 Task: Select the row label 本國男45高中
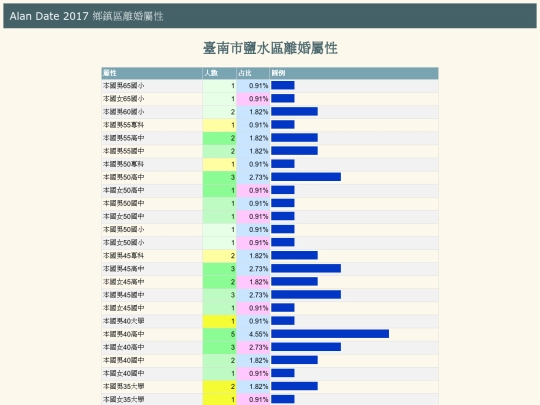coord(124,269)
